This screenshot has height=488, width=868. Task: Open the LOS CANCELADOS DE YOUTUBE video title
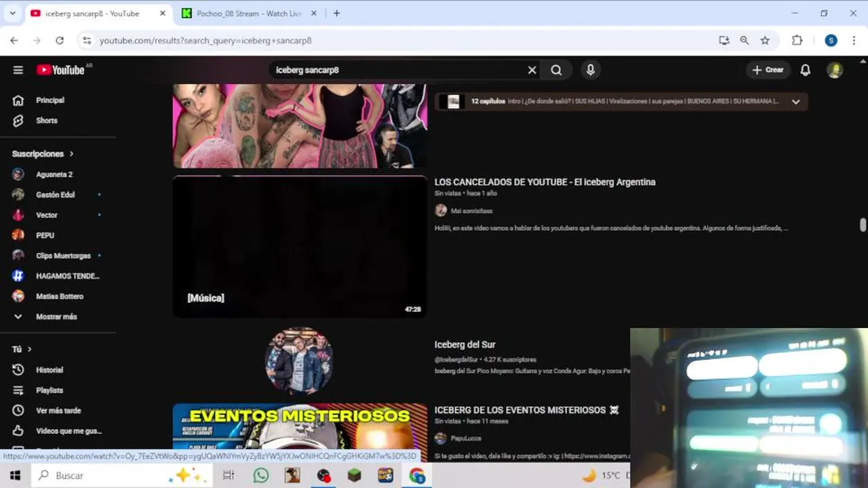tap(545, 182)
